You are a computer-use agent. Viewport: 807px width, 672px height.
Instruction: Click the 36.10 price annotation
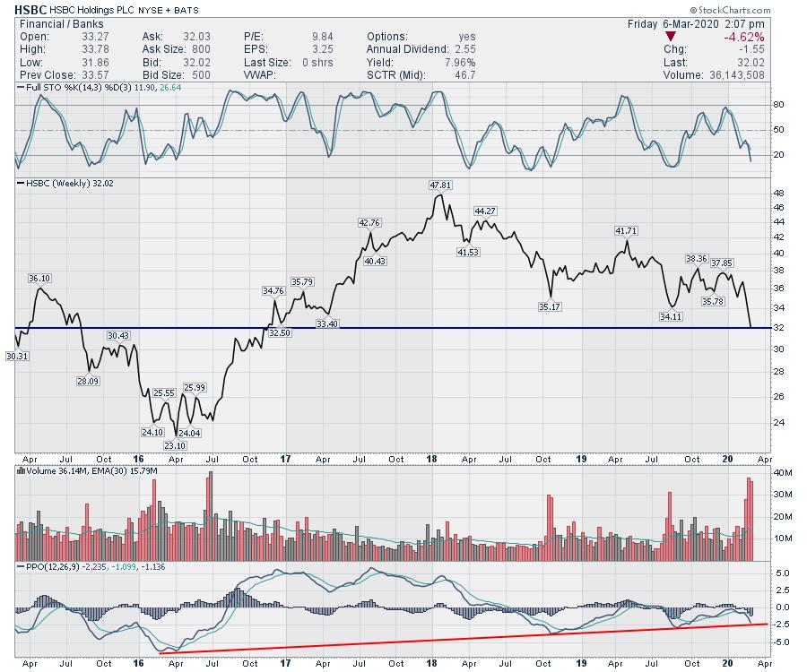coord(37,279)
